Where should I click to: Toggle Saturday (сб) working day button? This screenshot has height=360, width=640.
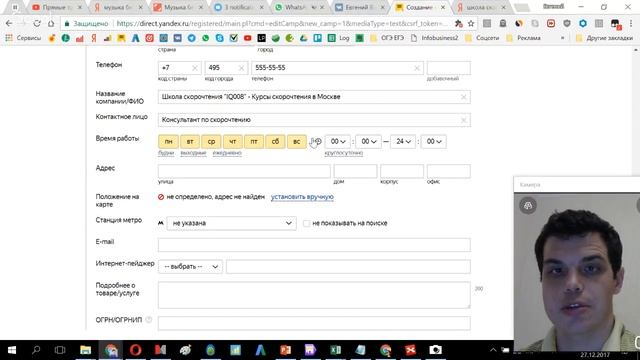(275, 142)
